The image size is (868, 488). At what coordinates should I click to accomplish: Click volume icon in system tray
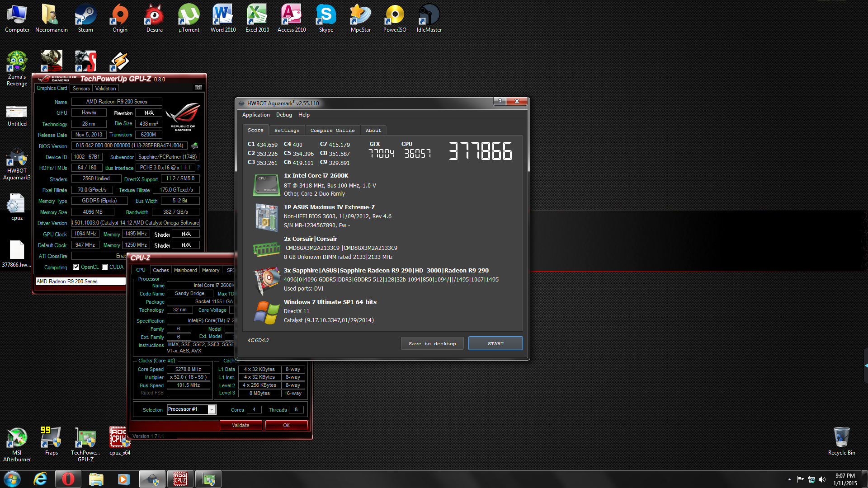822,479
